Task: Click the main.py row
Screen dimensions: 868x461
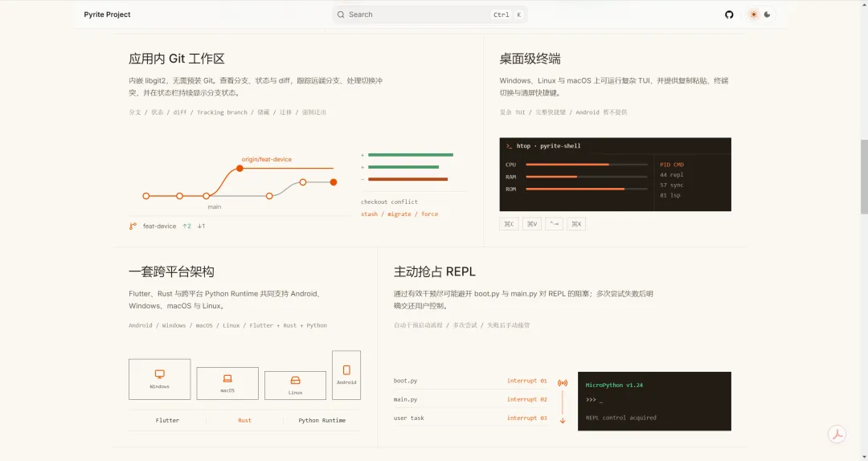Action: [470, 399]
